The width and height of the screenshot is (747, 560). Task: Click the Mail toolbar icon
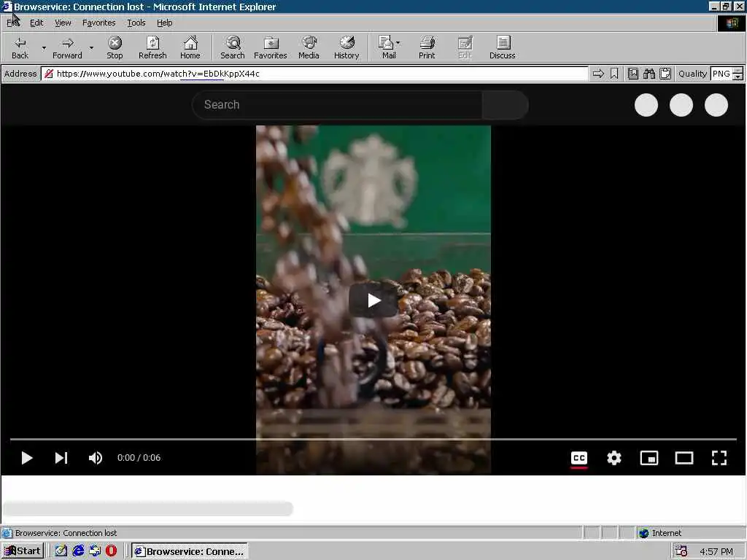pyautogui.click(x=387, y=47)
